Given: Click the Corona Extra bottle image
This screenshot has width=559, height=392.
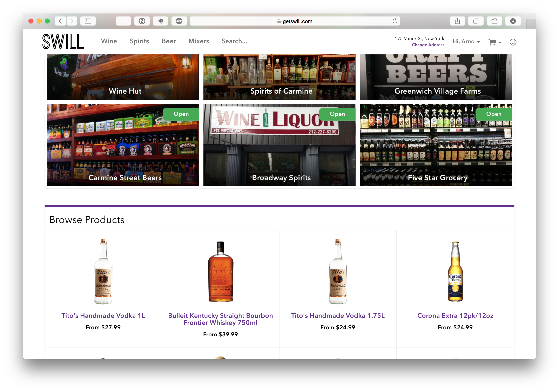Looking at the screenshot, I should (455, 271).
